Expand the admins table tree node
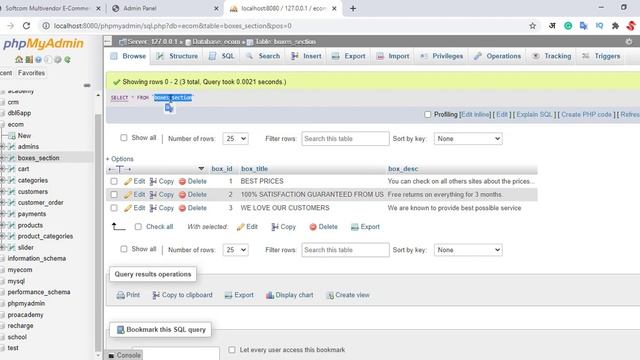 [2, 147]
